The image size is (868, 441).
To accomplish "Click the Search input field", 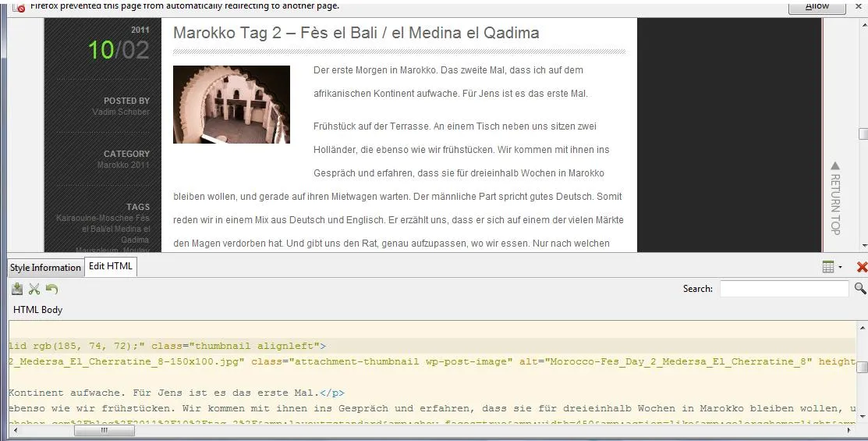I will [784, 289].
